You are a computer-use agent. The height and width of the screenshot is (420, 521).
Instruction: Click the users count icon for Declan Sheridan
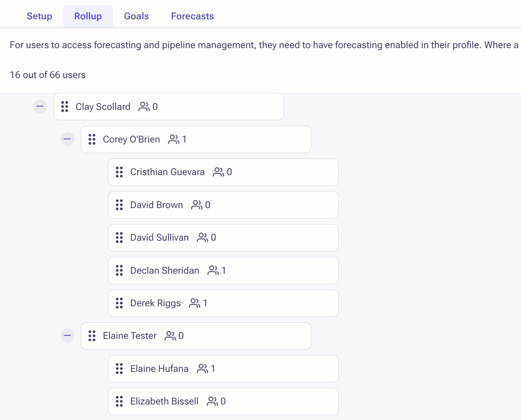click(213, 270)
